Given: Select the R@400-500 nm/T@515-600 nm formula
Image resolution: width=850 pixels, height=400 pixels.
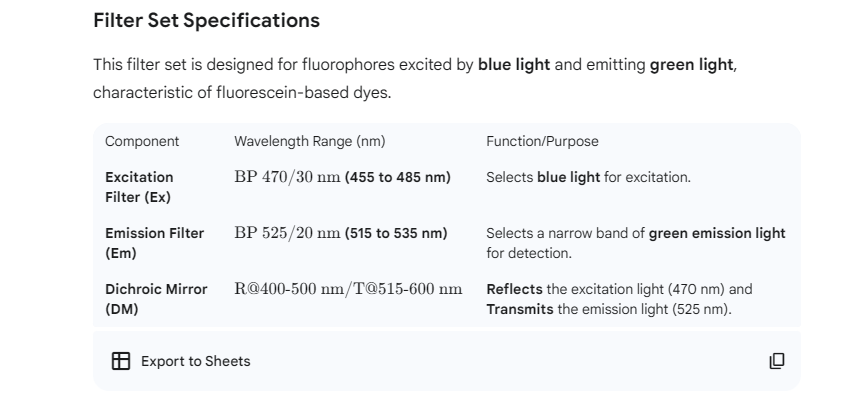Looking at the screenshot, I should (348, 290).
